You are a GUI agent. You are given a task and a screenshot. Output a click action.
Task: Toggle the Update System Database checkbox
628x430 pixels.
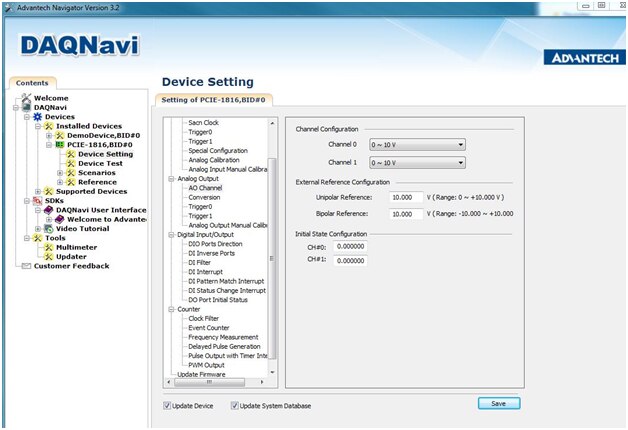point(235,406)
